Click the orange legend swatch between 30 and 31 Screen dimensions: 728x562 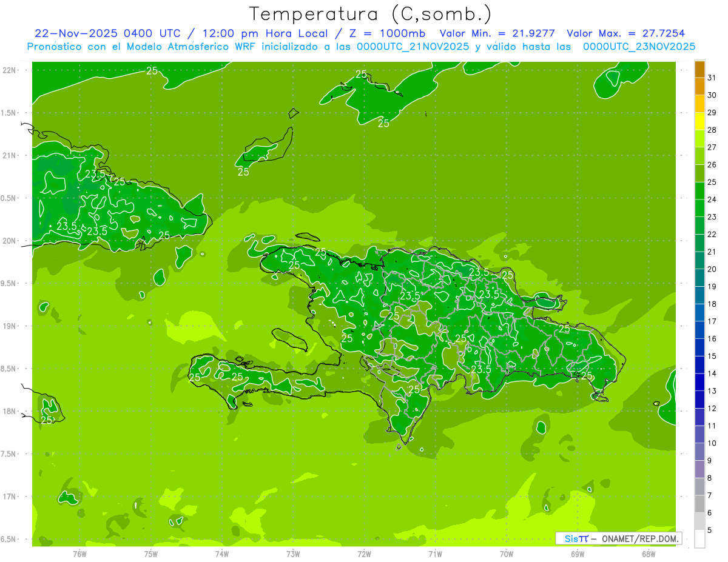(x=699, y=87)
